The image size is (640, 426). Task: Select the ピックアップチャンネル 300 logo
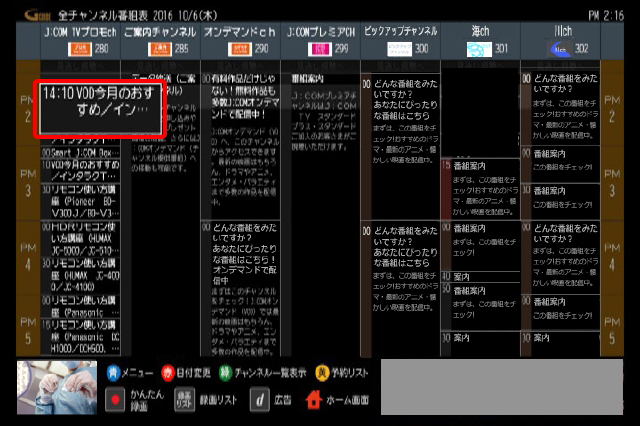click(400, 49)
